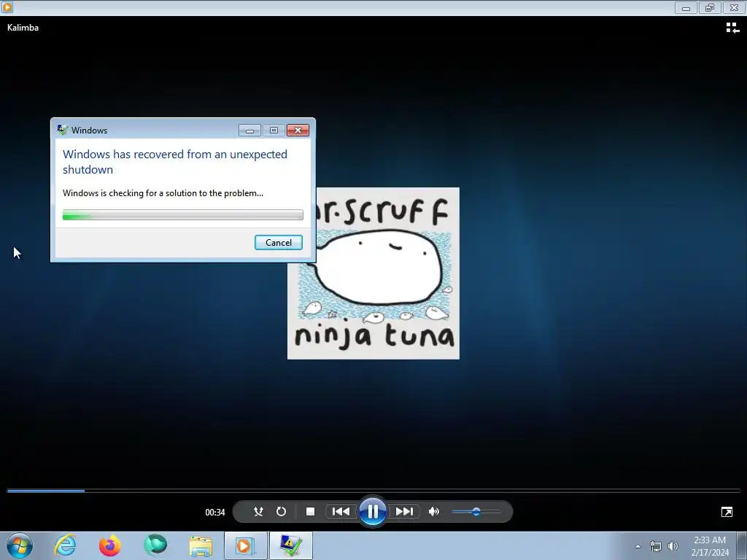The width and height of the screenshot is (747, 560).
Task: Pause the playing song
Action: [x=373, y=511]
